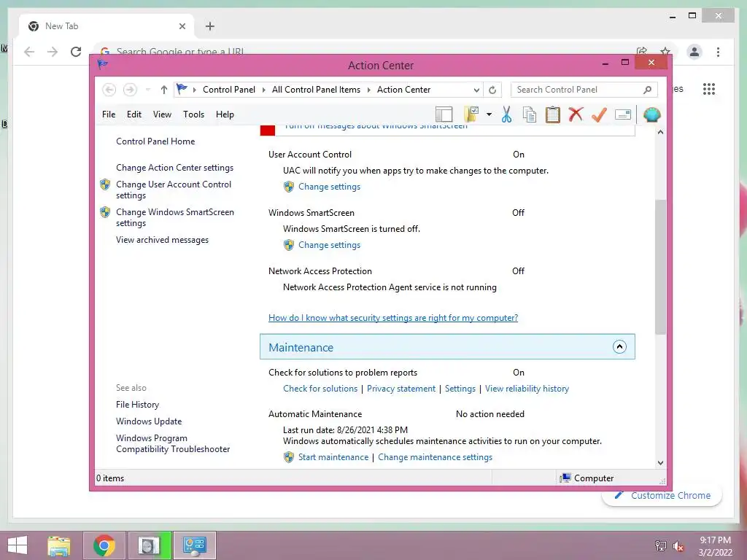Click the email envelope toolbar icon
Viewport: 747px width, 560px height.
(623, 114)
